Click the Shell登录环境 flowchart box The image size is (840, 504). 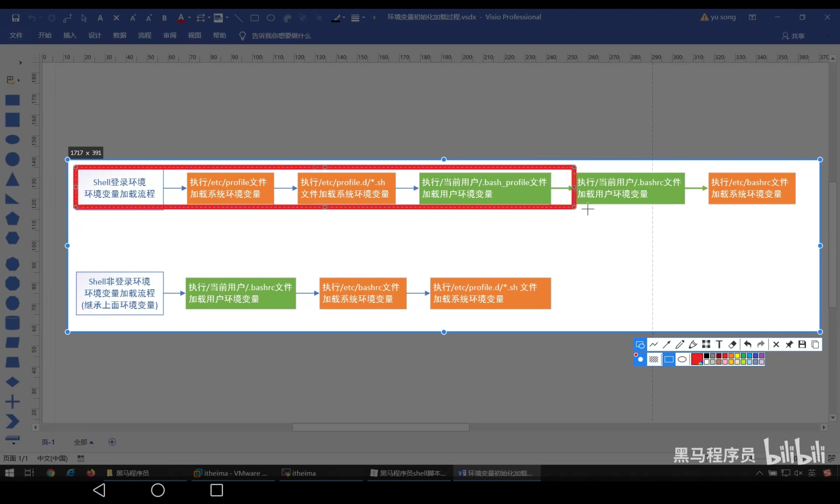point(120,188)
